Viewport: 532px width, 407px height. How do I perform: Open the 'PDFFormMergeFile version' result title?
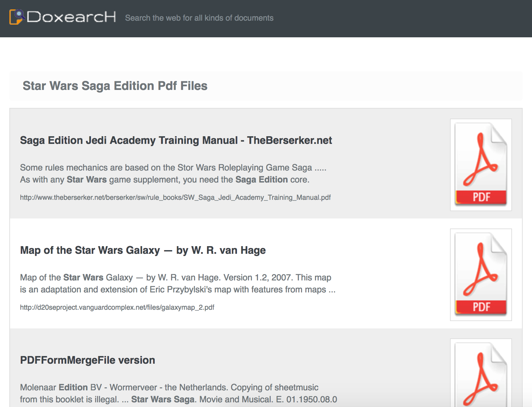pyautogui.click(x=88, y=360)
